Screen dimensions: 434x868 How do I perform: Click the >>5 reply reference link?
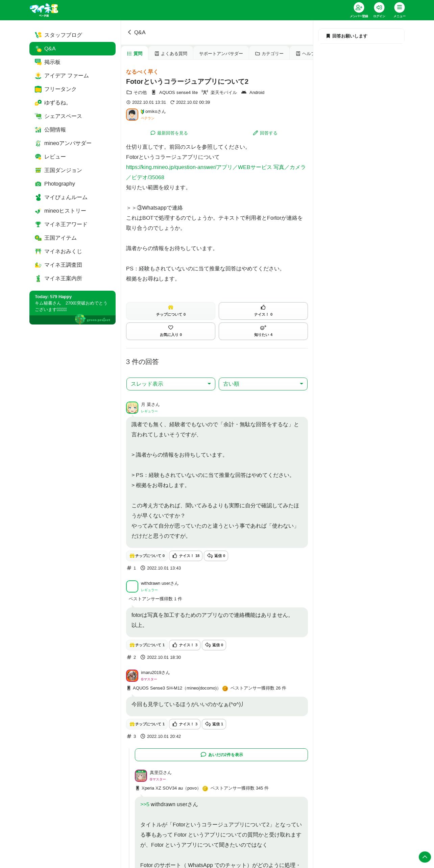[145, 804]
